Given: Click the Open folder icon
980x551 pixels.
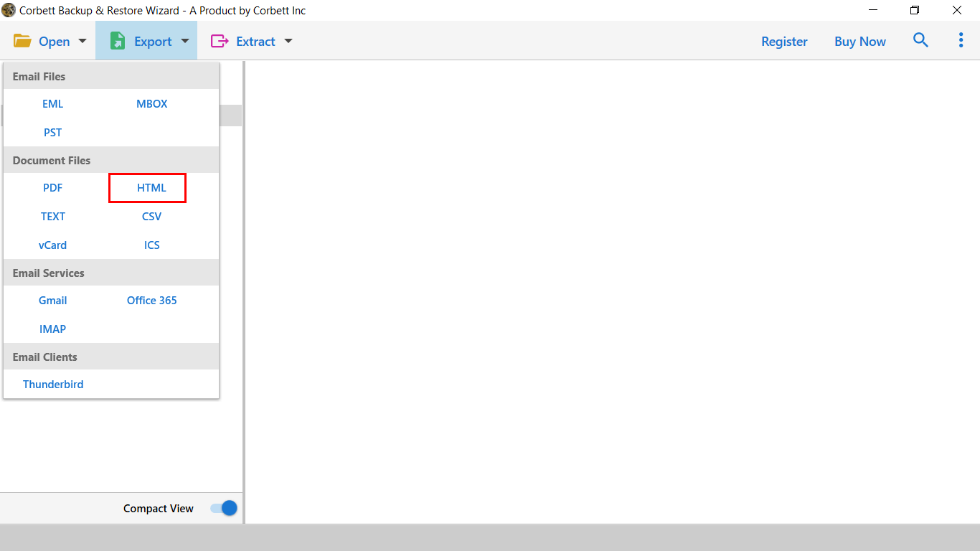Looking at the screenshot, I should (x=22, y=41).
